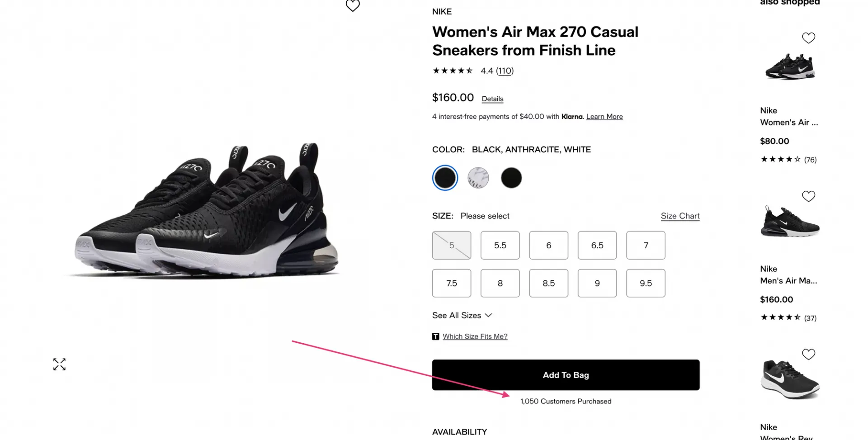
Task: Expand See All Sizes
Action: (462, 315)
